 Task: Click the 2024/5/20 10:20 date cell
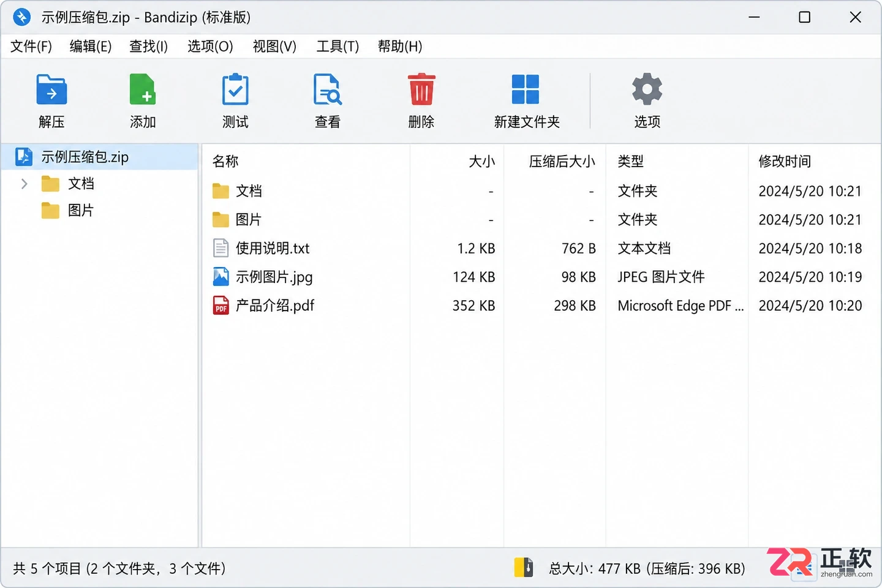coord(810,305)
